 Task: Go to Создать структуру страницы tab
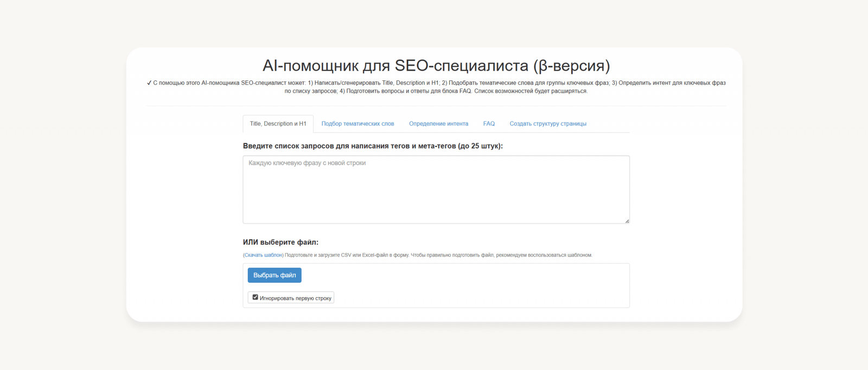548,124
